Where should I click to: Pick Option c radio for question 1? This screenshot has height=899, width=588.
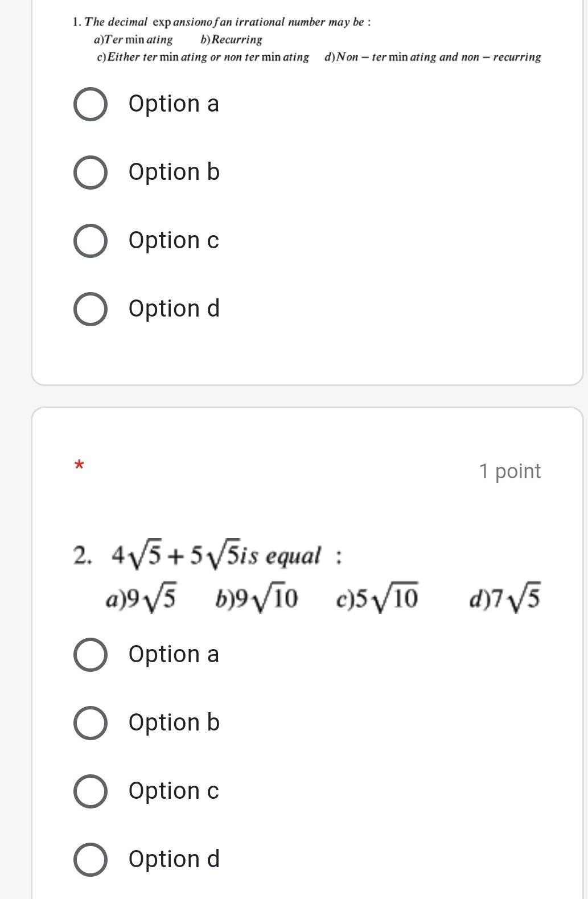91,241
